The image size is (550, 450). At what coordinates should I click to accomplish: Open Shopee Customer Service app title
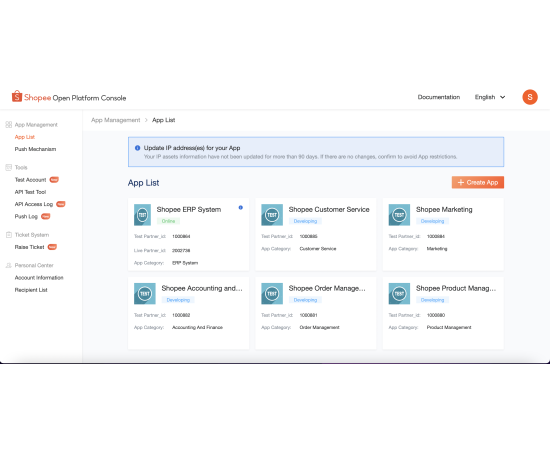(x=329, y=209)
